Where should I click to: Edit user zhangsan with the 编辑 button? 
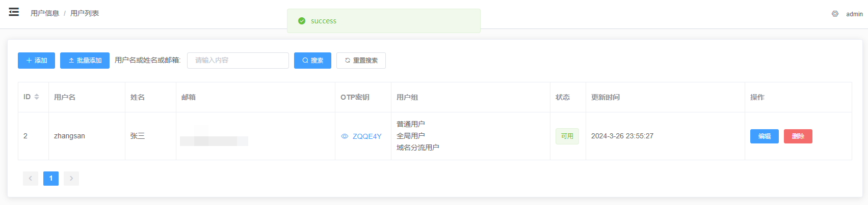click(x=765, y=136)
